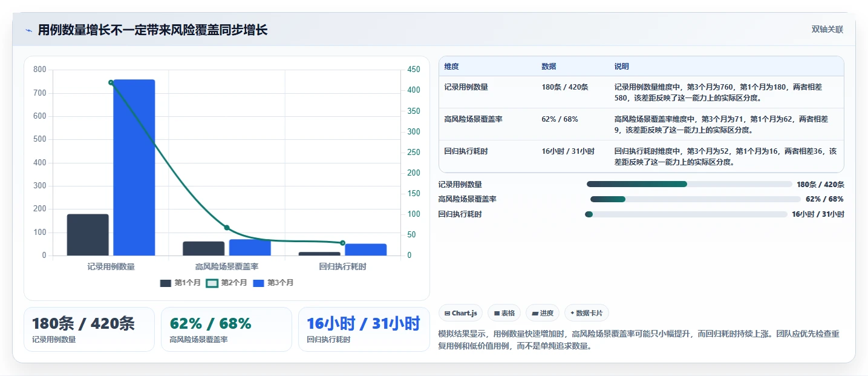Click the 说明 table column header

[622, 67]
